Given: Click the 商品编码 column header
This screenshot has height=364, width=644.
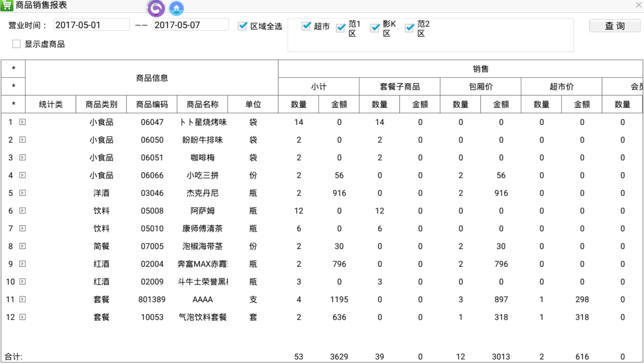Looking at the screenshot, I should click(x=152, y=104).
